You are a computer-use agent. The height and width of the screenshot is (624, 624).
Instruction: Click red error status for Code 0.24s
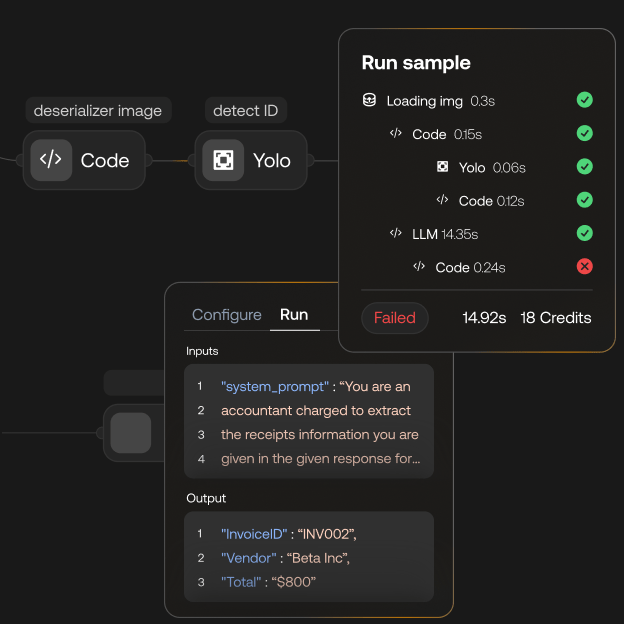pyautogui.click(x=585, y=266)
